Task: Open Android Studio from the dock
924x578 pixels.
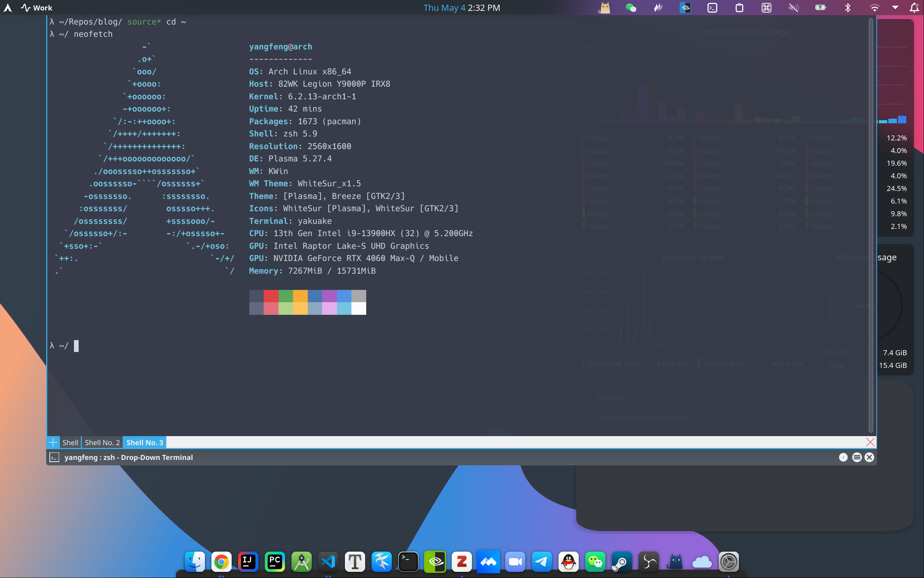Action: pyautogui.click(x=302, y=561)
